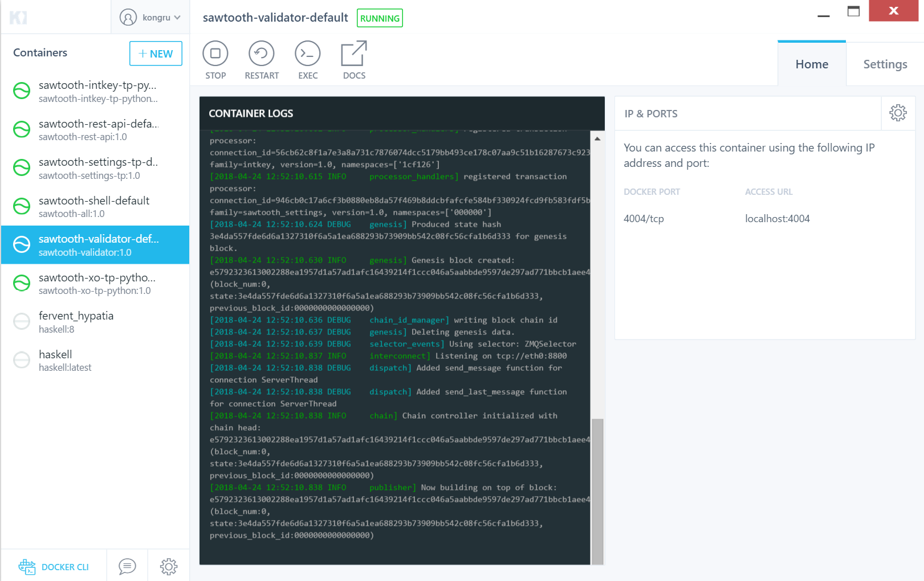Click status icon of sawtooth-rest-api container
924x581 pixels.
(x=22, y=129)
